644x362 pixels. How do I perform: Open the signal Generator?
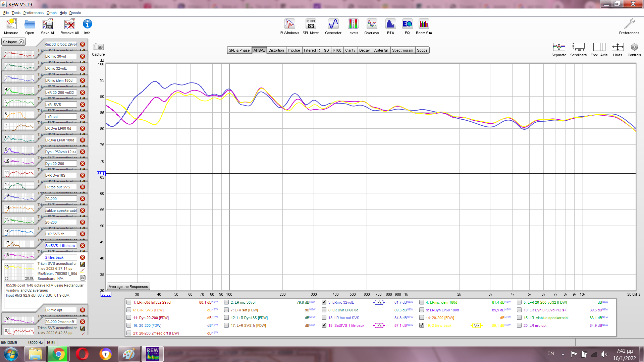(x=333, y=26)
